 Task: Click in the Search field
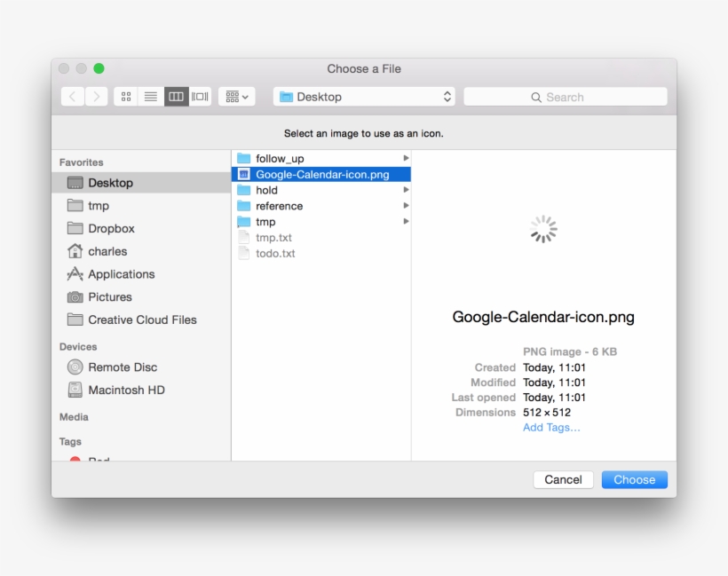tap(566, 97)
